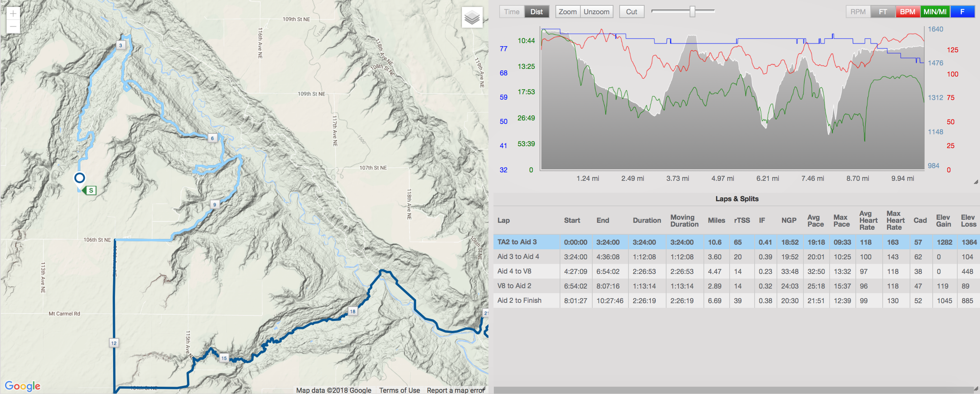Click the map zoom in plus button
This screenshot has width=980, height=394.
[x=13, y=13]
